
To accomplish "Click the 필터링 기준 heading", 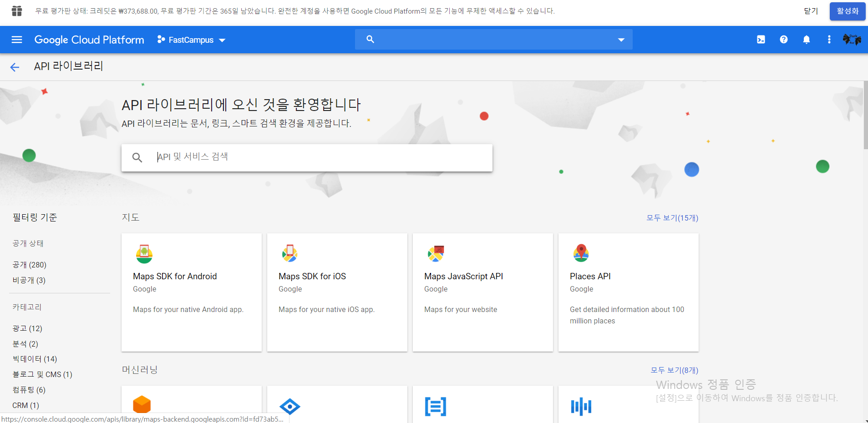I will [35, 218].
